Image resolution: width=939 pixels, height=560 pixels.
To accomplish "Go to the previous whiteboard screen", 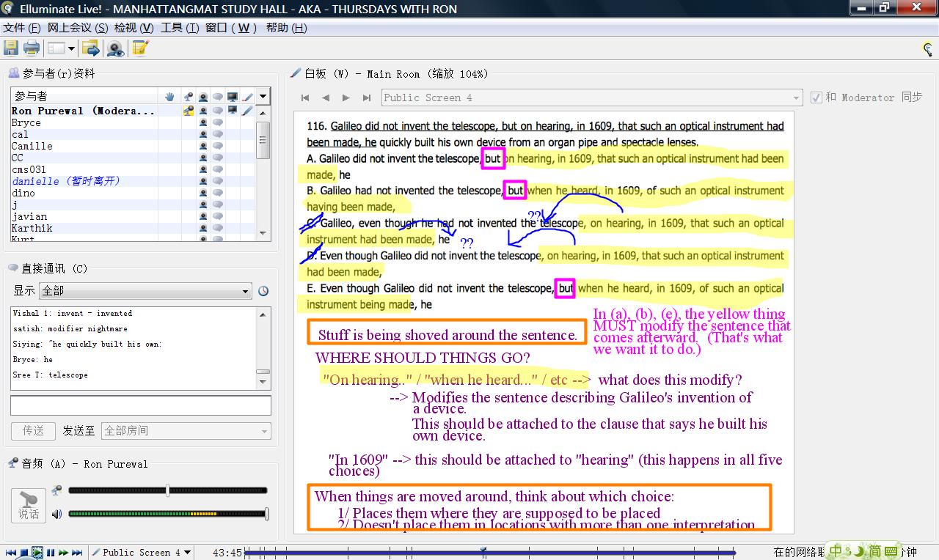I will 326,97.
